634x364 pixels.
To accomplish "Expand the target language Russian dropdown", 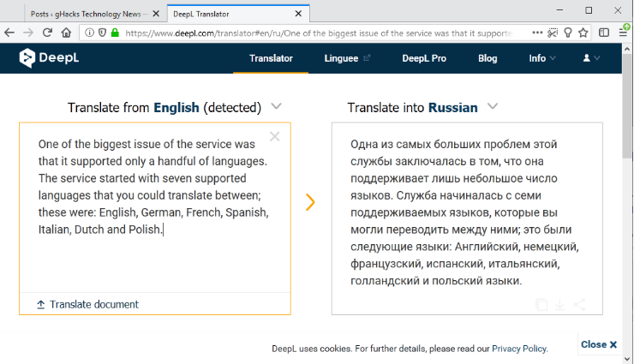I will tap(493, 107).
